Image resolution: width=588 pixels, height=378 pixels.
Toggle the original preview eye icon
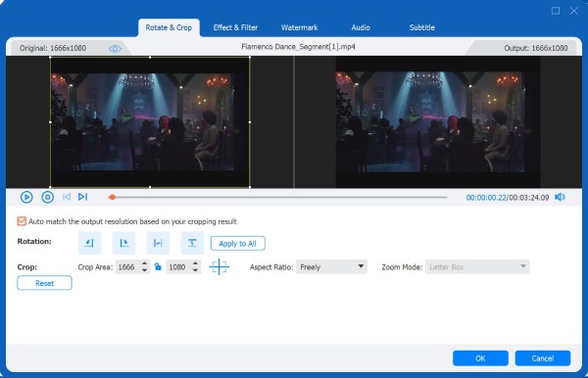(x=115, y=49)
